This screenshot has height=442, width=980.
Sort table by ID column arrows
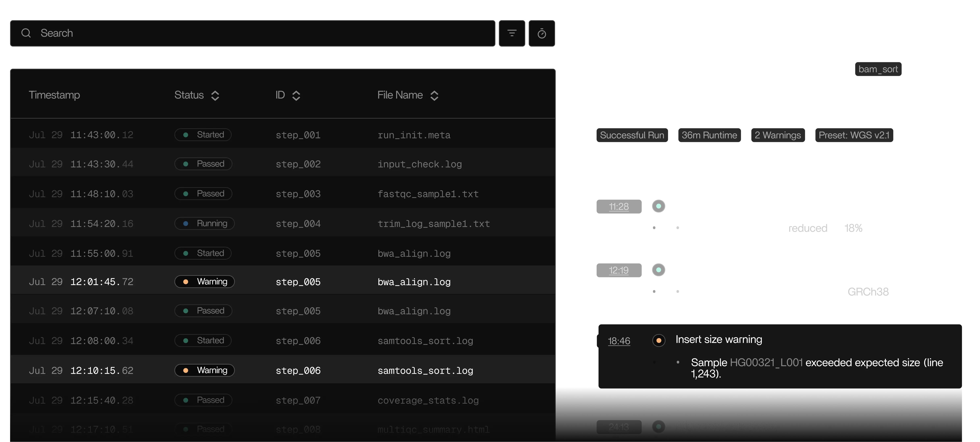(296, 95)
